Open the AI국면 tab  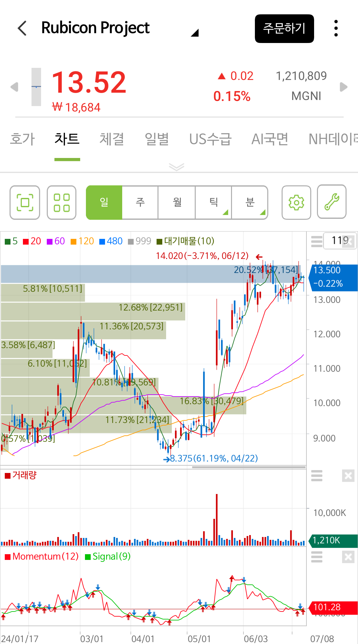coord(270,139)
